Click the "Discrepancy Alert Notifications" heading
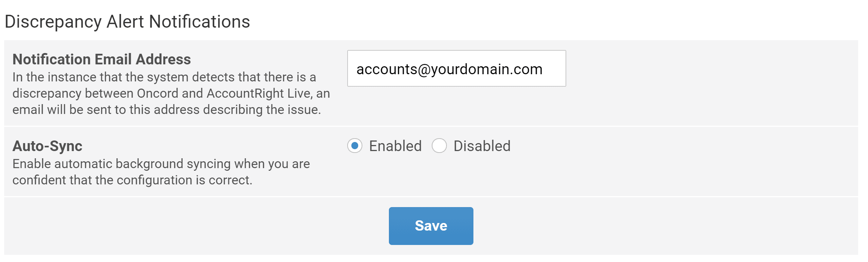The width and height of the screenshot is (868, 262). point(127,22)
